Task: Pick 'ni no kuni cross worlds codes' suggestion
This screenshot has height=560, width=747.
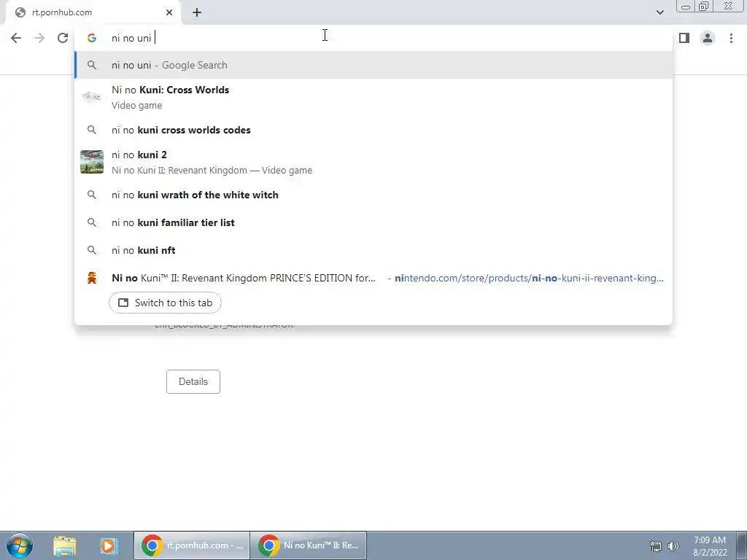Action: [373, 130]
